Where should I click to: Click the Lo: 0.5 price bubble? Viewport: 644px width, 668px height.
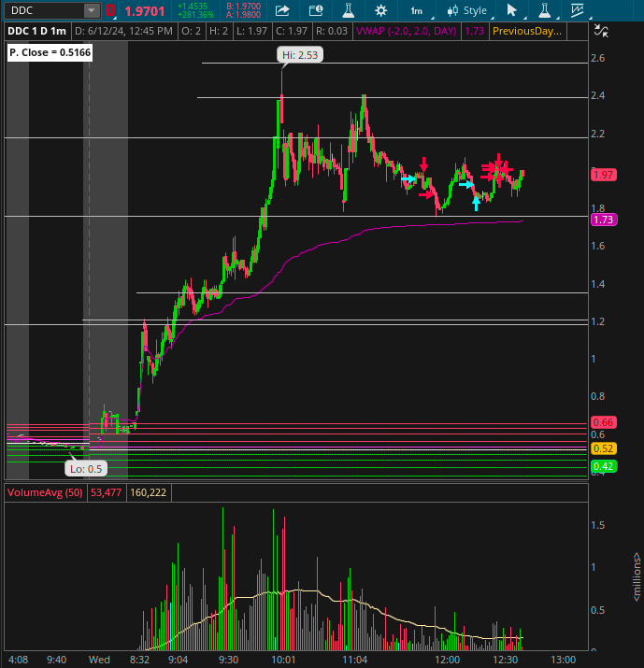(86, 469)
